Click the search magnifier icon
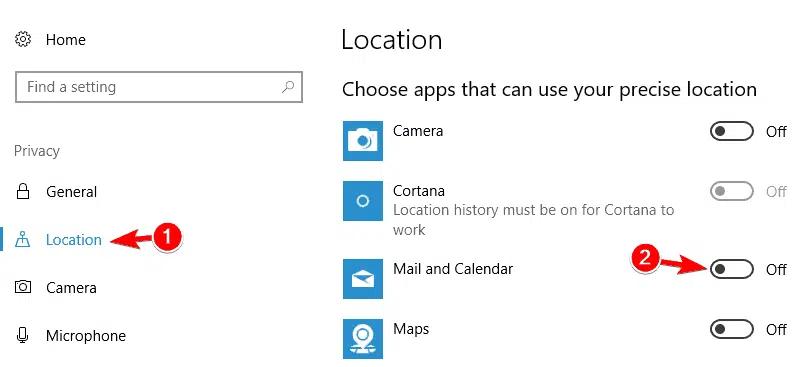This screenshot has height=367, width=805. (x=288, y=87)
